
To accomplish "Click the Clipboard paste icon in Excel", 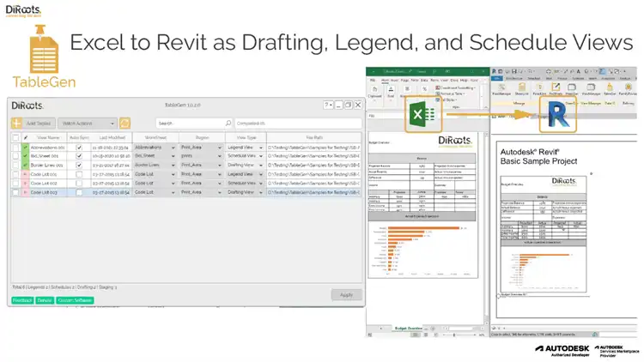I will pos(374,89).
